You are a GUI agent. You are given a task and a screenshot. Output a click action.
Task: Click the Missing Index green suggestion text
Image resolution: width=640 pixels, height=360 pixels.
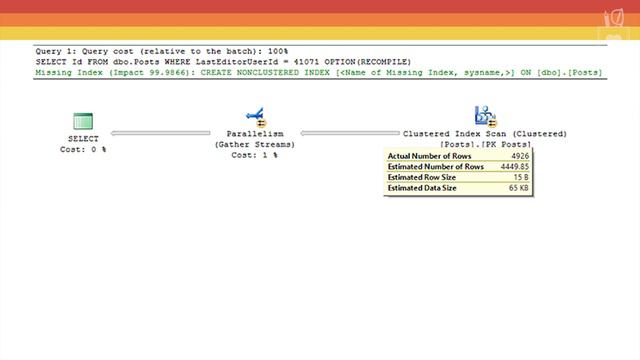(x=319, y=73)
